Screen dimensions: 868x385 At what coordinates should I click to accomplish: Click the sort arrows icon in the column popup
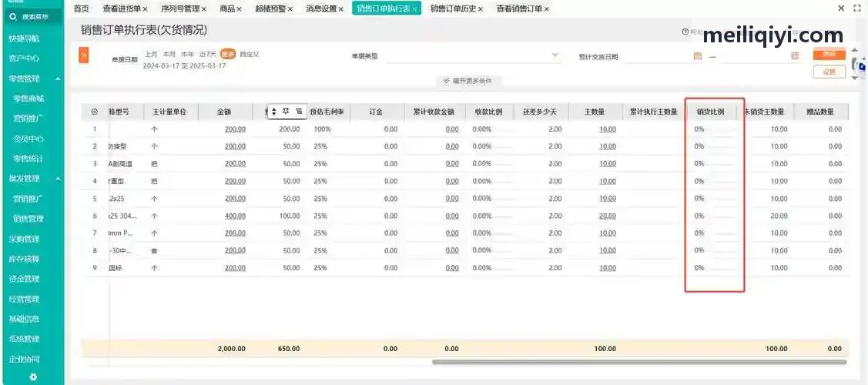(x=273, y=112)
